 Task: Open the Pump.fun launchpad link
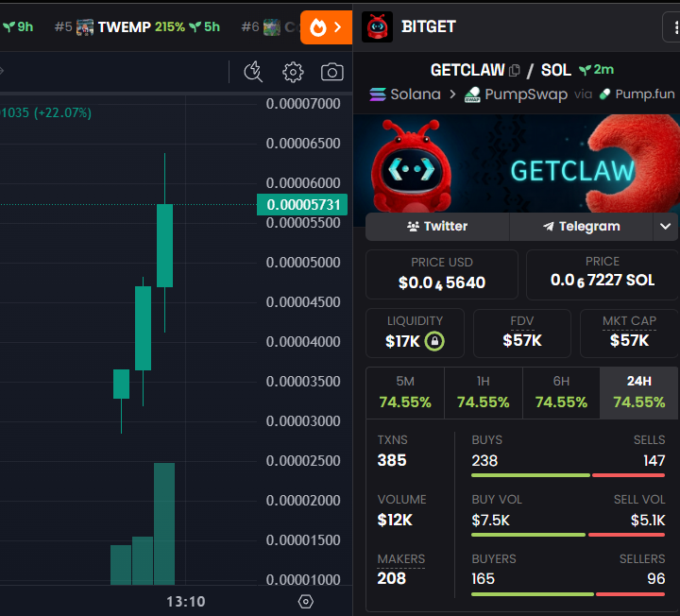click(637, 94)
